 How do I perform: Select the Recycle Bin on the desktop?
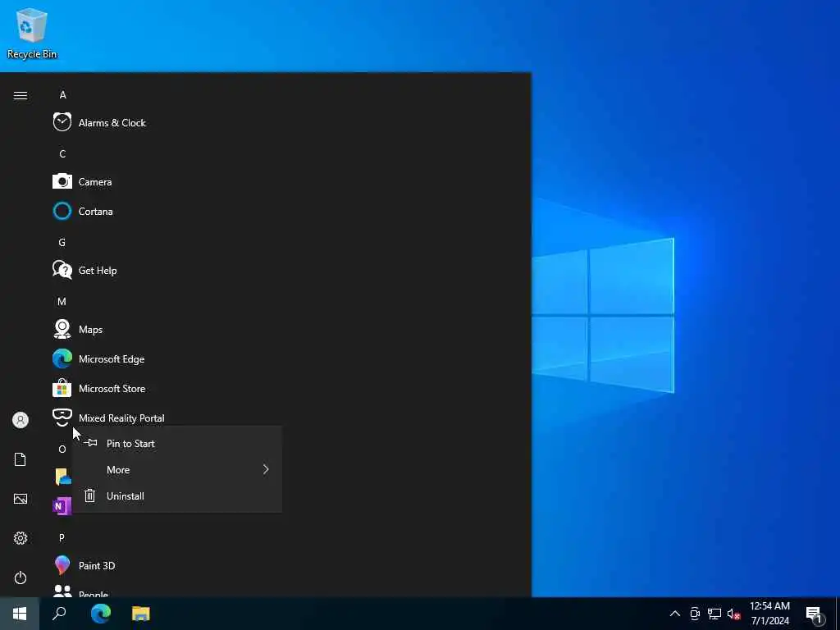pyautogui.click(x=32, y=33)
